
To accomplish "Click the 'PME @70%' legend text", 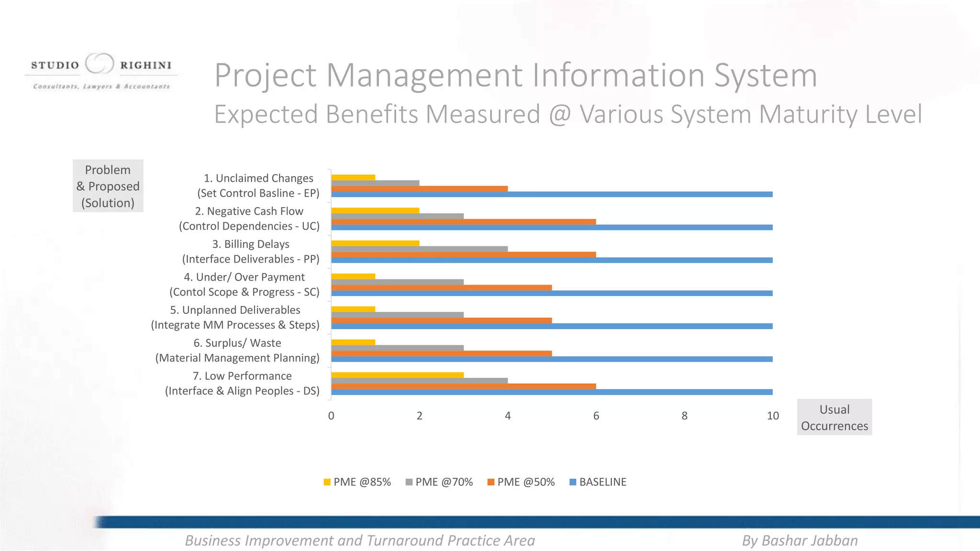I will click(444, 482).
